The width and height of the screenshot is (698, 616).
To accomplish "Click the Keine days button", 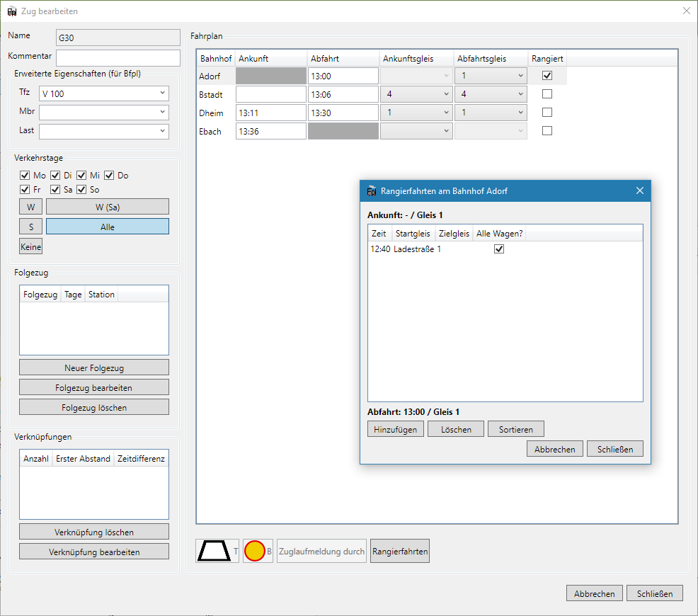I will coord(30,246).
